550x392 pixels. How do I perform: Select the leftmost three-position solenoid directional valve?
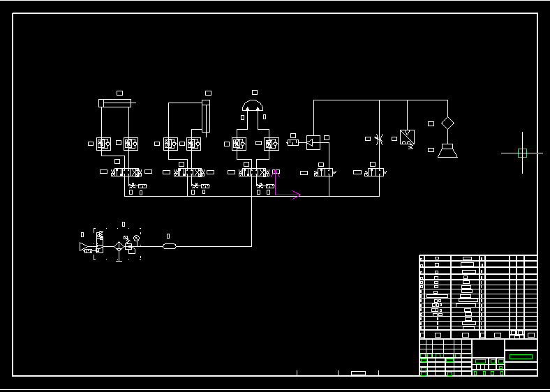pyautogui.click(x=126, y=172)
